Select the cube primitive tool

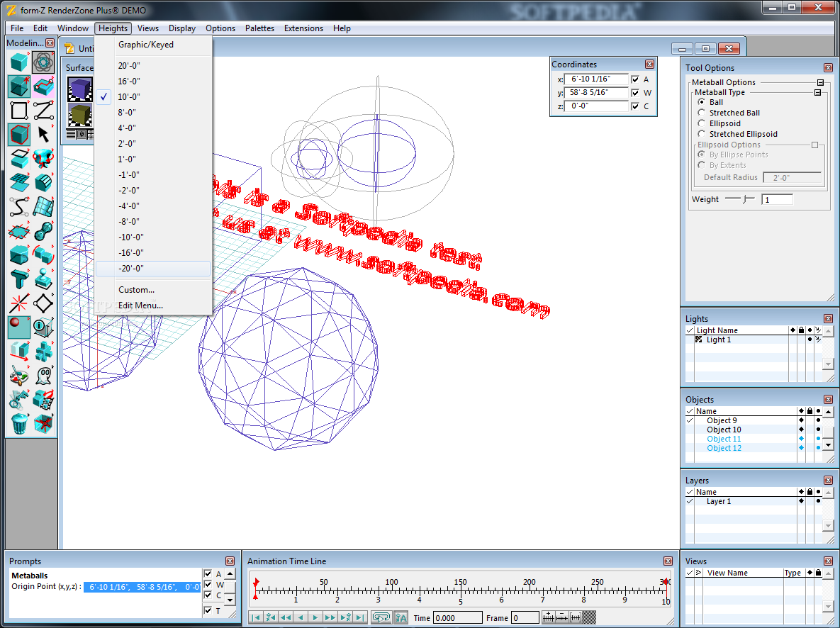19,62
